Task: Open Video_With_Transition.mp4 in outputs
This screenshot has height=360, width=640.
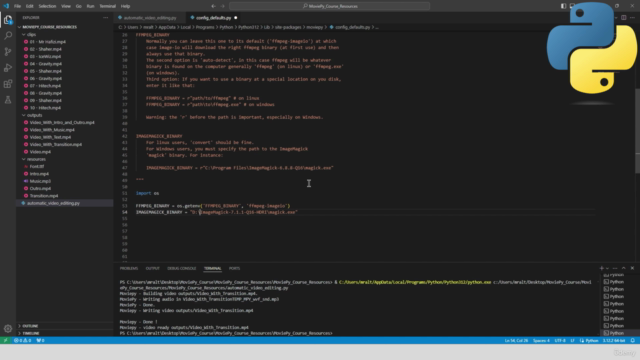Action: click(x=56, y=144)
